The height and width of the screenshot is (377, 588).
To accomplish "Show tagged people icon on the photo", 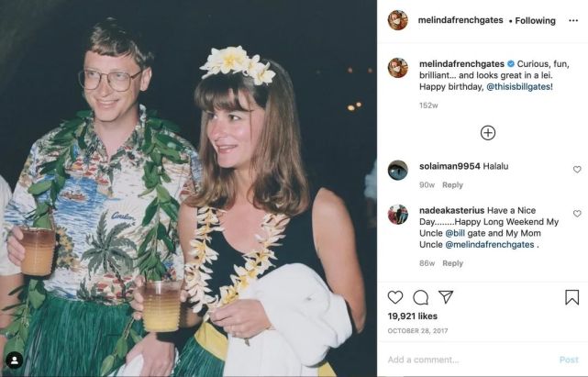I will (15, 360).
